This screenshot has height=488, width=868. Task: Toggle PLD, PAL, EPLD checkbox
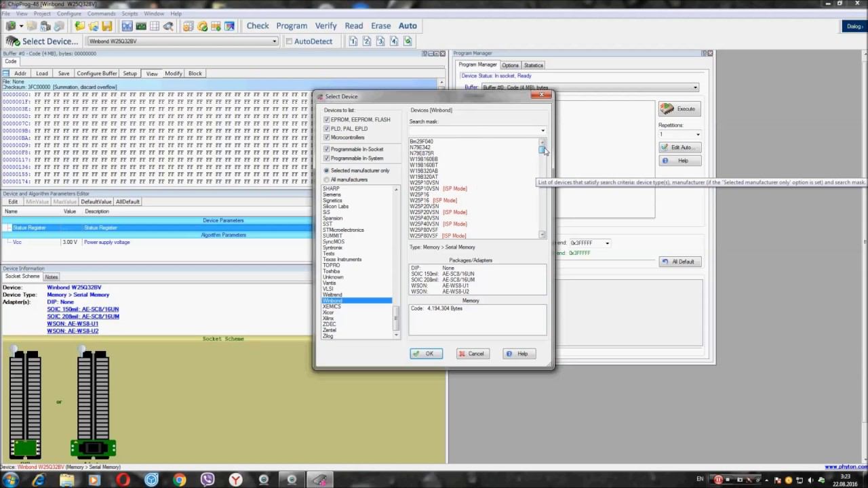[326, 129]
